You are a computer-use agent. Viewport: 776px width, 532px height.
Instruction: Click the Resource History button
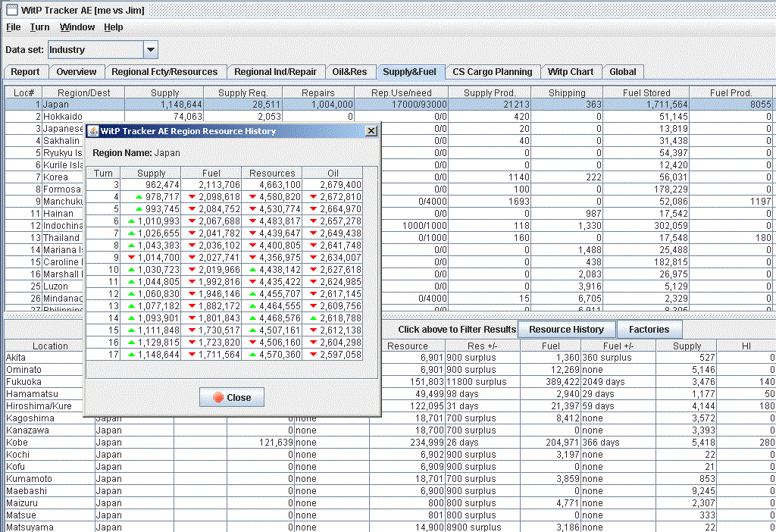tap(566, 330)
